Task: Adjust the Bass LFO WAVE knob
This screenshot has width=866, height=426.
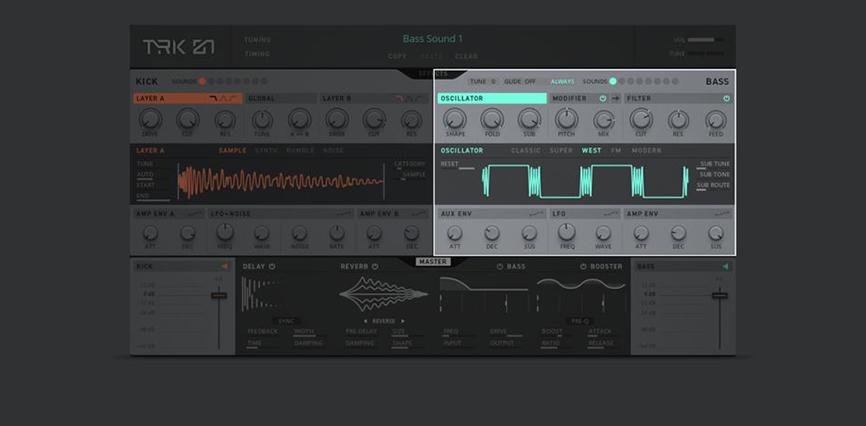Action: tap(604, 233)
